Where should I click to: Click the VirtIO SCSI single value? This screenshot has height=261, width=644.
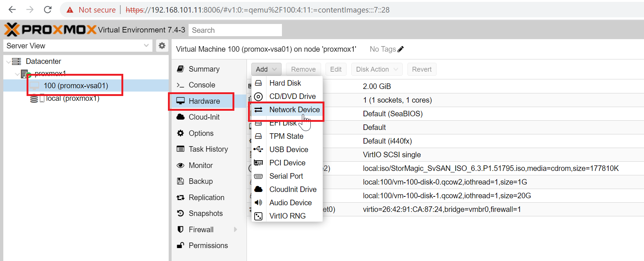tap(392, 155)
